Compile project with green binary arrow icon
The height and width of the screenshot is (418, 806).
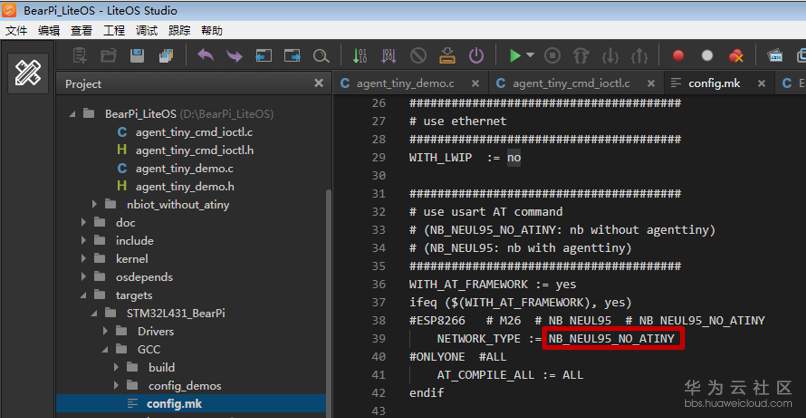(360, 56)
